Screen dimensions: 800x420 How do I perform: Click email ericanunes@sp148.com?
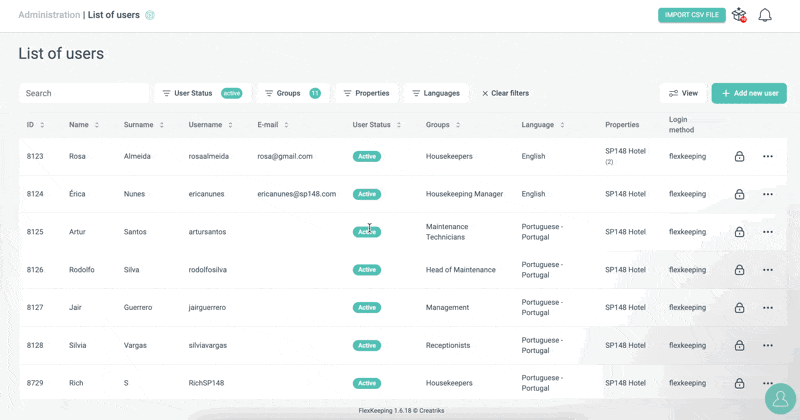point(296,194)
